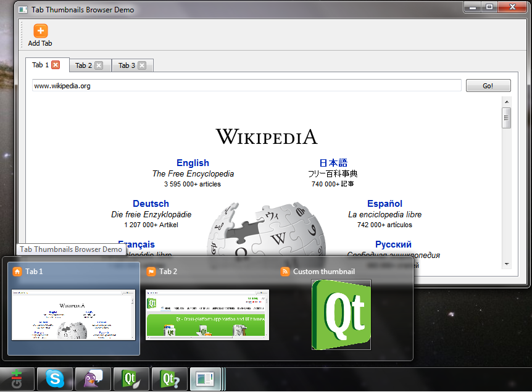Click the scroll-down arrow on the vertical scrollbar

[506, 264]
